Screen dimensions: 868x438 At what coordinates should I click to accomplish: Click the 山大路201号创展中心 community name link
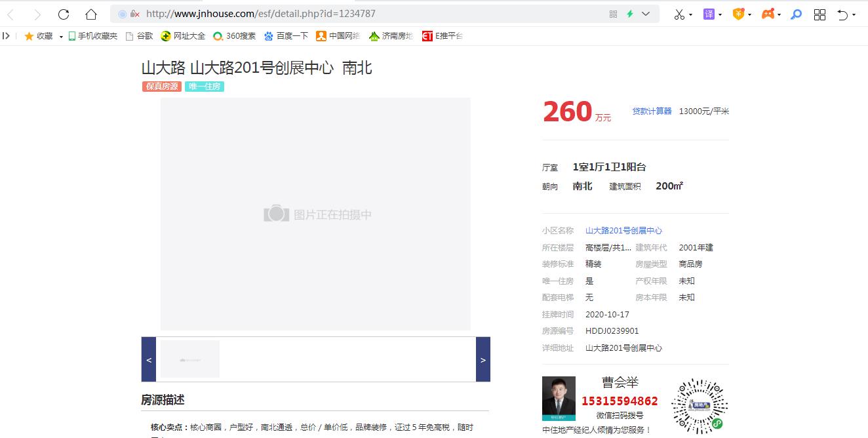pos(623,231)
